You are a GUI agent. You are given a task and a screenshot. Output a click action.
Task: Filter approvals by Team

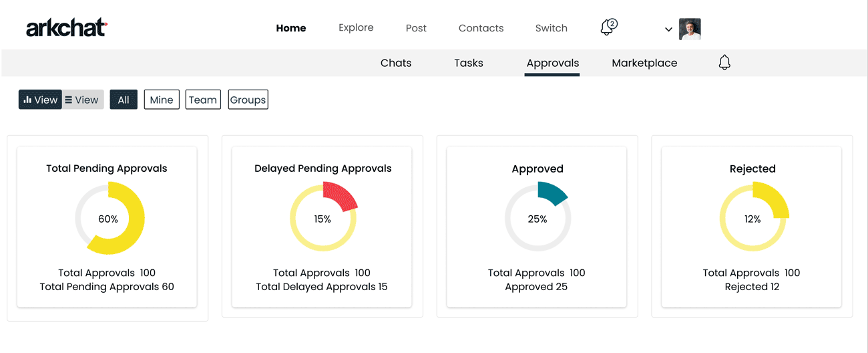pyautogui.click(x=203, y=100)
